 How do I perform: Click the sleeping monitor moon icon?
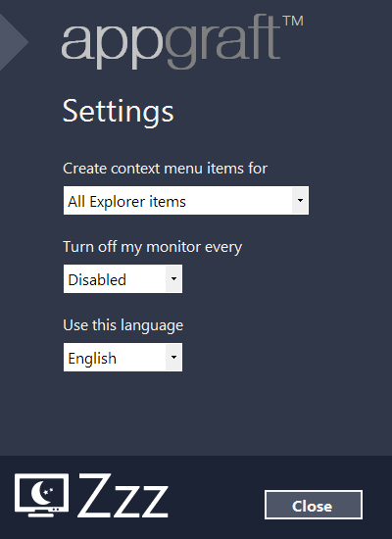[x=41, y=495]
